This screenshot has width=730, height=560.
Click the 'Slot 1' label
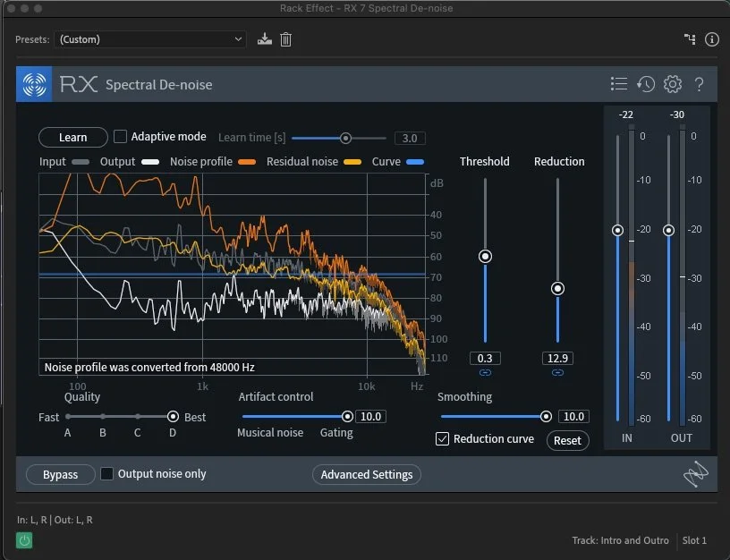point(694,540)
